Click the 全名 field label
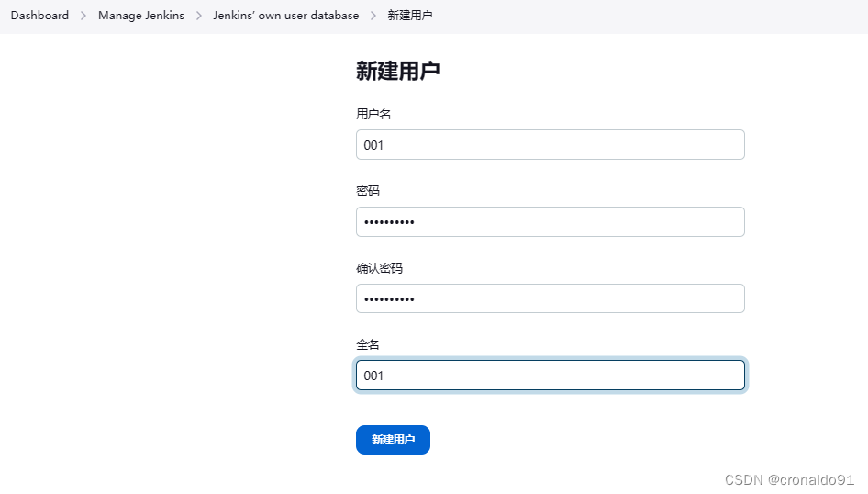 pos(368,344)
